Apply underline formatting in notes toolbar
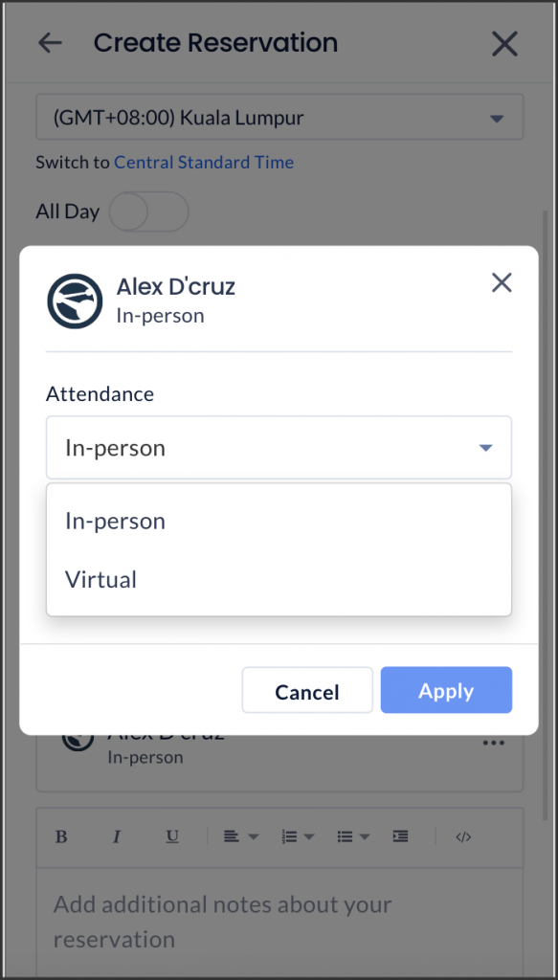The width and height of the screenshot is (558, 980). point(172,836)
